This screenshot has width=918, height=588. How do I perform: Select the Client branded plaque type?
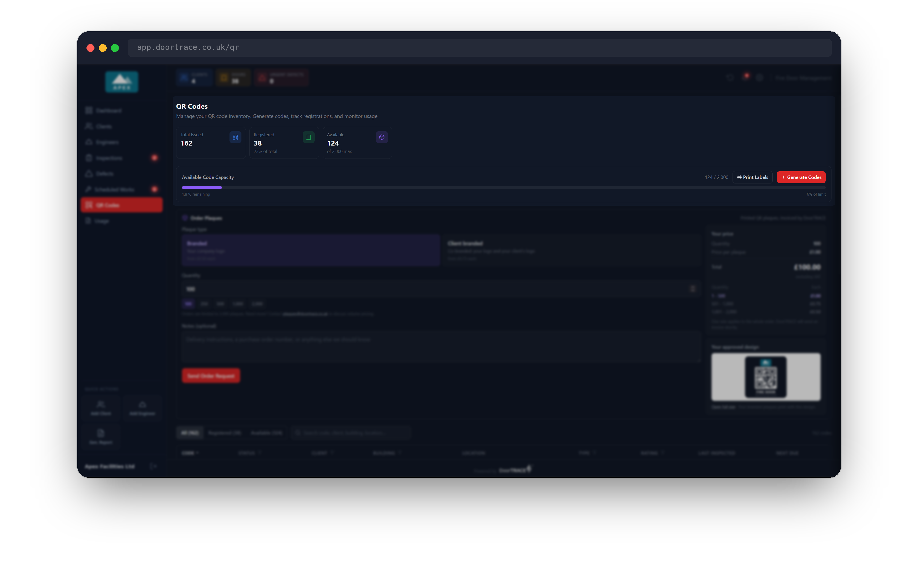tap(572, 251)
